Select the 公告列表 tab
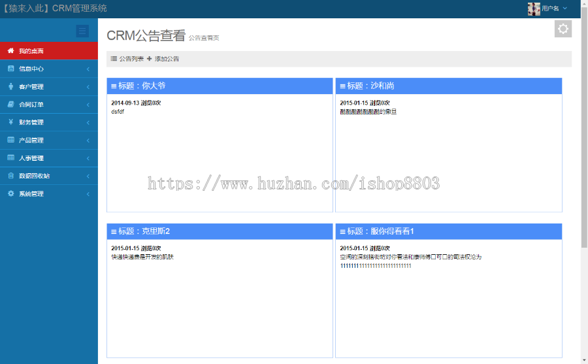The image size is (588, 364). (x=127, y=59)
